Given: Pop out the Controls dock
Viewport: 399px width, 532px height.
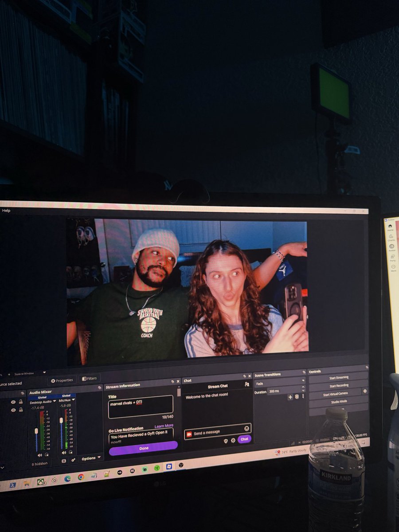Looking at the screenshot, I should (x=367, y=368).
